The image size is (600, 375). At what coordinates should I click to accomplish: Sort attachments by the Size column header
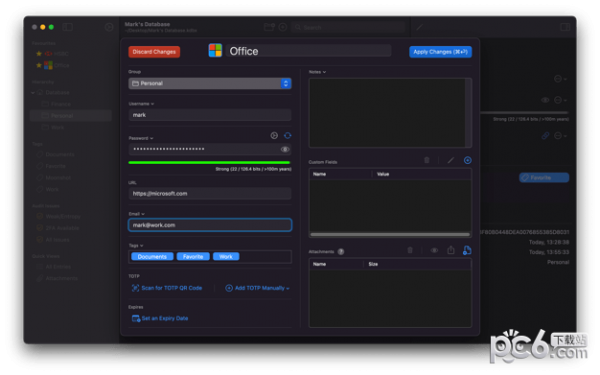coord(417,264)
